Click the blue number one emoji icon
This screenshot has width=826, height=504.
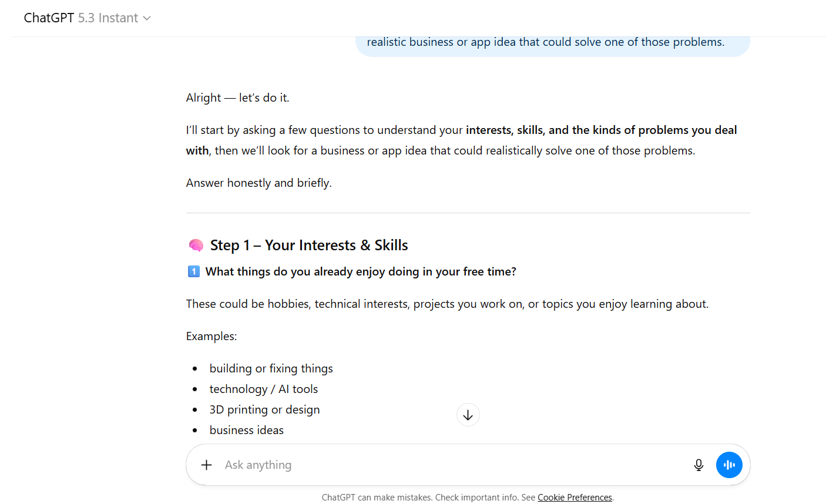194,271
